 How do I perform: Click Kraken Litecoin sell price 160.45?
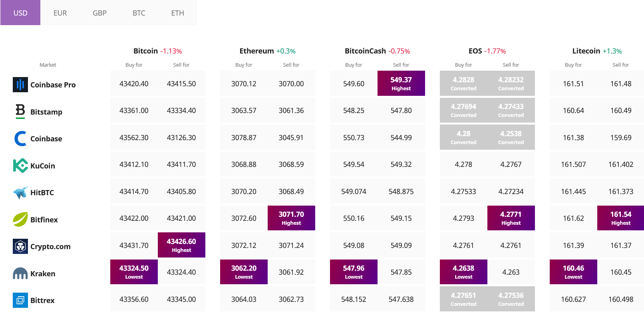[621, 272]
